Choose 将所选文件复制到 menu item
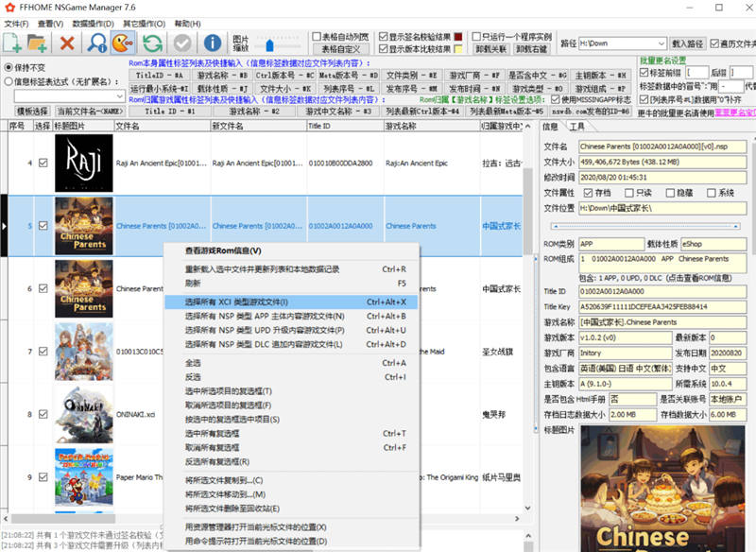Image resolution: width=756 pixels, height=552 pixels. click(291, 480)
